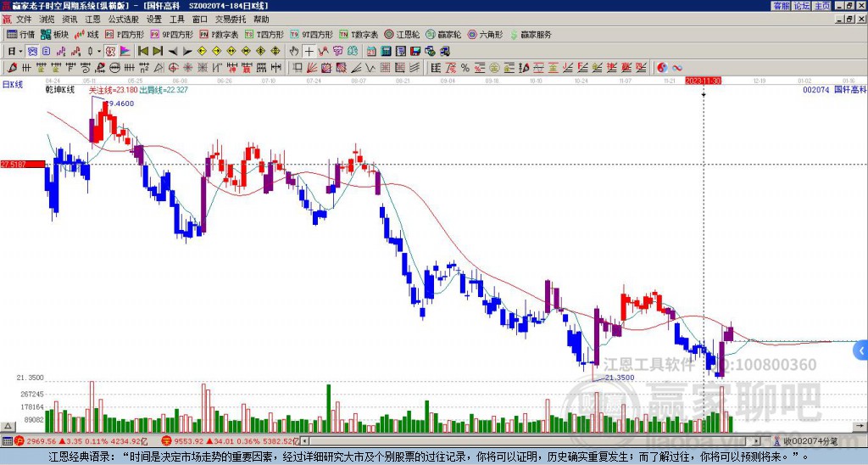Open the yin-yang Taiji icon
This screenshot has height=465, width=868.
[661, 68]
